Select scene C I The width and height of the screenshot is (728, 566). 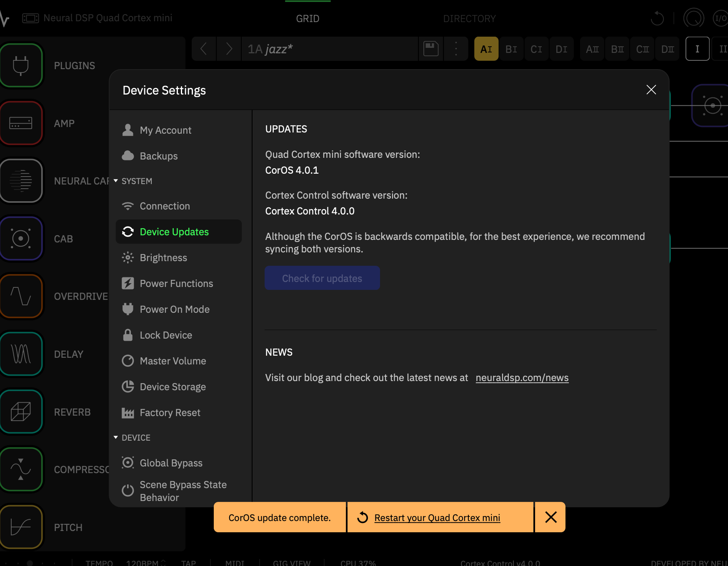point(536,49)
